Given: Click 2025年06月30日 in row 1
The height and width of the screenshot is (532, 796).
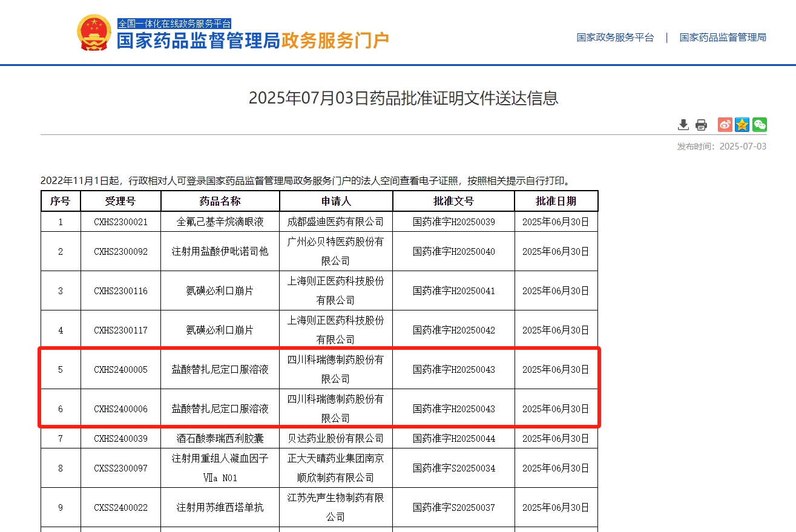Looking at the screenshot, I should (556, 222).
